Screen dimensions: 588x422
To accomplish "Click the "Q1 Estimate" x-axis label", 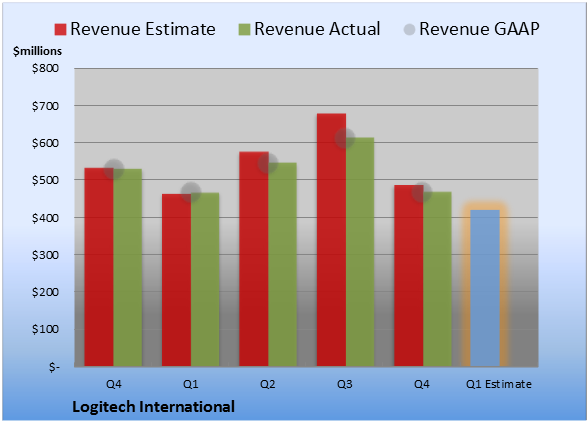I will click(499, 384).
